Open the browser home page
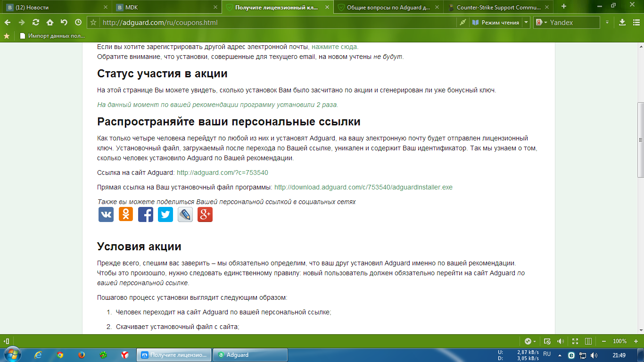This screenshot has height=362, width=644. [50, 22]
